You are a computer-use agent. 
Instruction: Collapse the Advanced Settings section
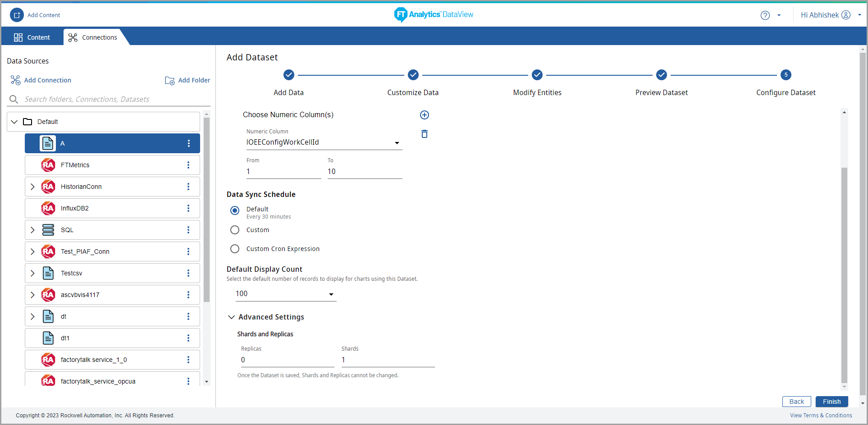click(x=231, y=317)
